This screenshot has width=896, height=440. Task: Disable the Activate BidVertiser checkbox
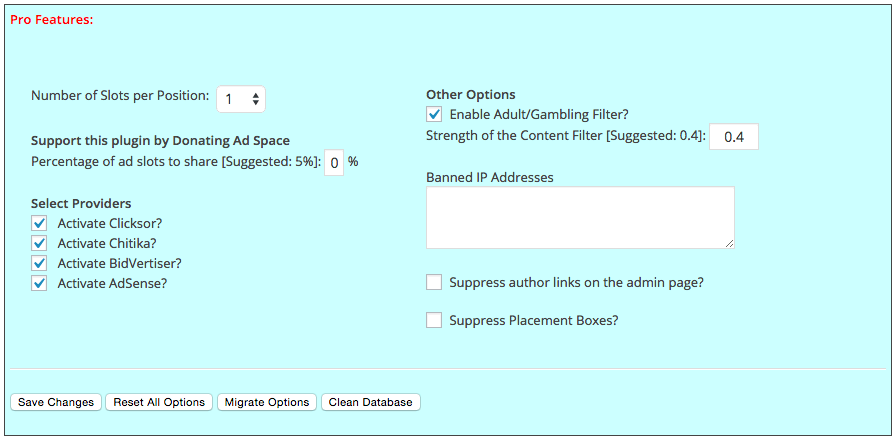click(39, 263)
